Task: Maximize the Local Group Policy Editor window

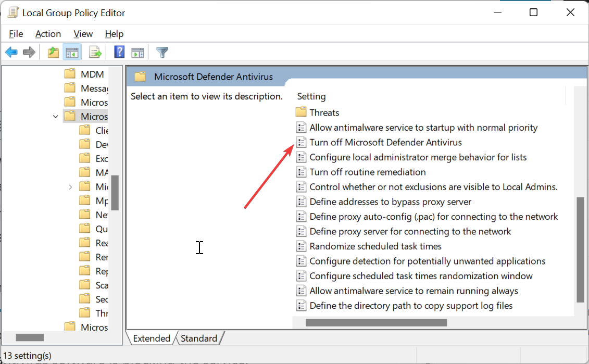Action: pyautogui.click(x=533, y=12)
